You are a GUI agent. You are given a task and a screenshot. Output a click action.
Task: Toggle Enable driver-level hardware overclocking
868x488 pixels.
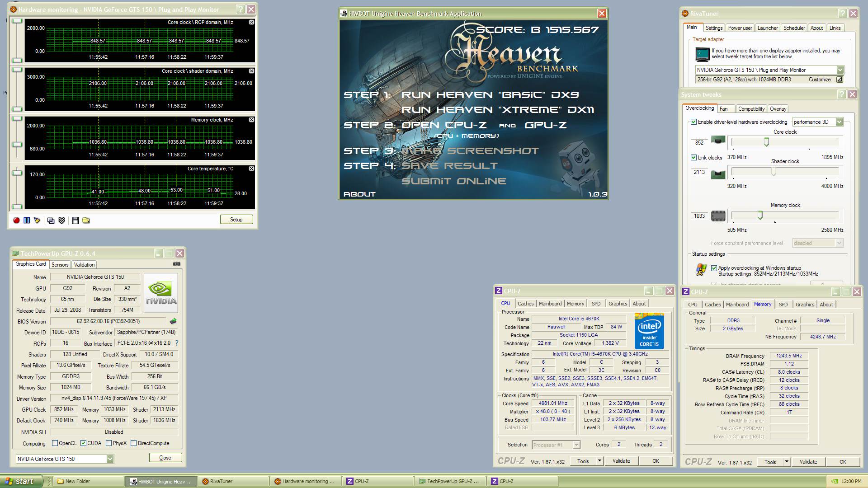[x=693, y=122]
